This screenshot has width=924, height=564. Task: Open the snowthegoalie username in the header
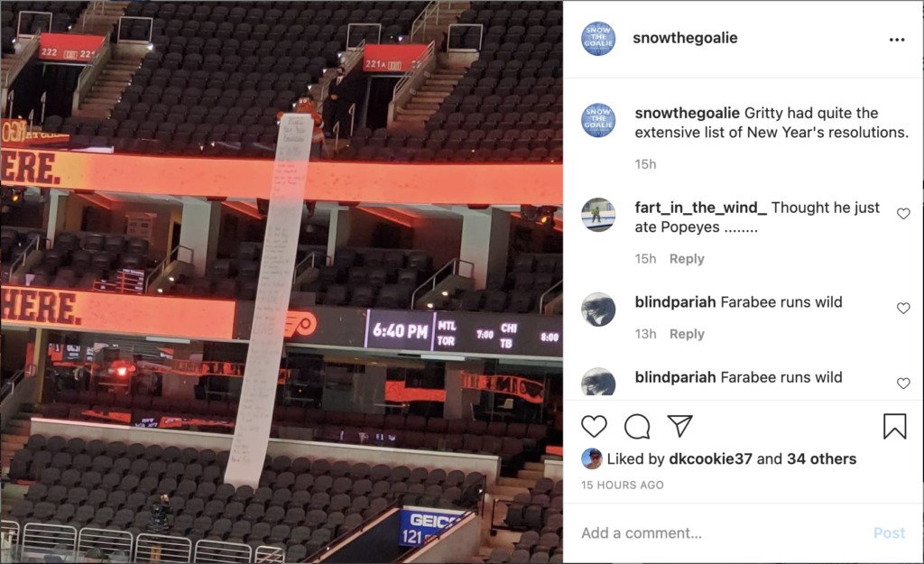[685, 38]
